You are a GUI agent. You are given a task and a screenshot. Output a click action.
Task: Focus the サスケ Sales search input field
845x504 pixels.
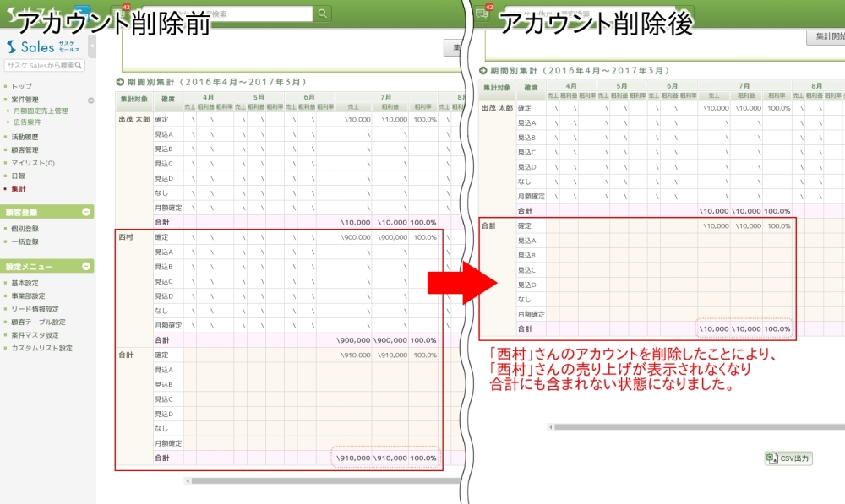[41, 66]
